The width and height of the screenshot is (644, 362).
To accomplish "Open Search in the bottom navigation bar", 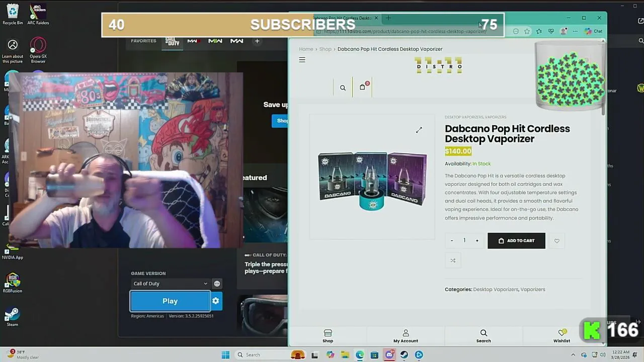I will (484, 336).
